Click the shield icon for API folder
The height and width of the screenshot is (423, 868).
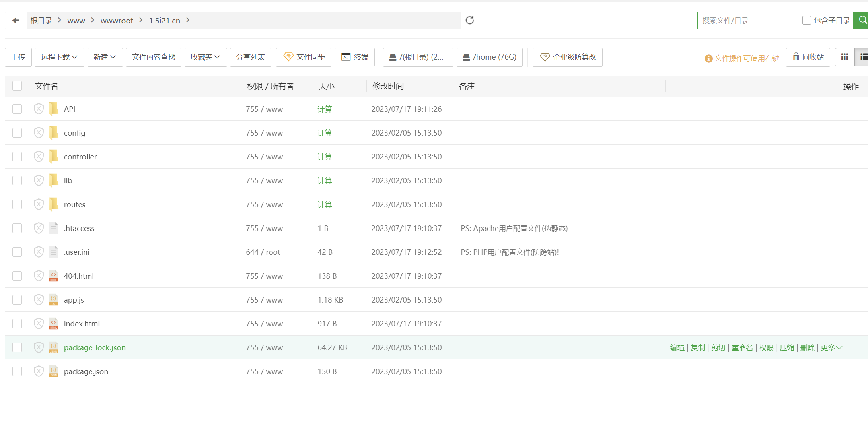[x=39, y=109]
